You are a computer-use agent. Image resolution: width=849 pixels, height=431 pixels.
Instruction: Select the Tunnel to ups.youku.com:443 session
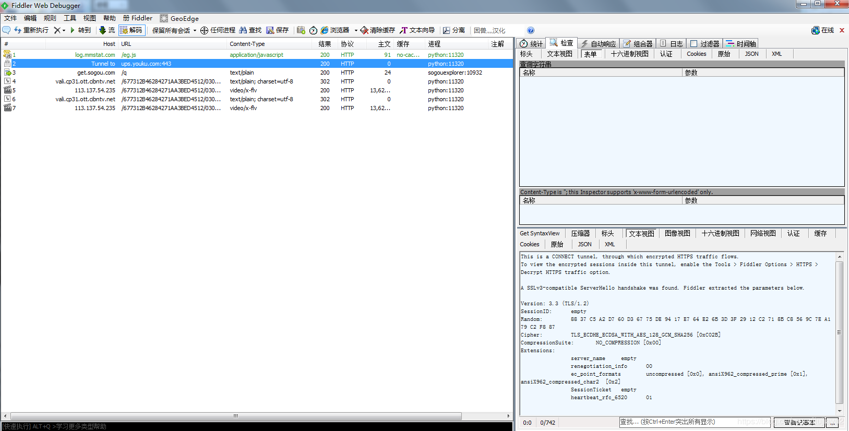point(257,63)
